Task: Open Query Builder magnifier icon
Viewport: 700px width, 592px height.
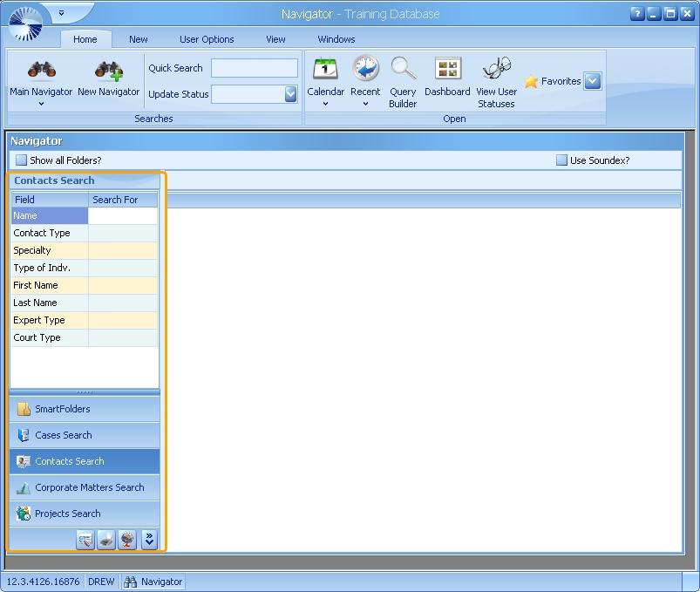Action: (403, 68)
